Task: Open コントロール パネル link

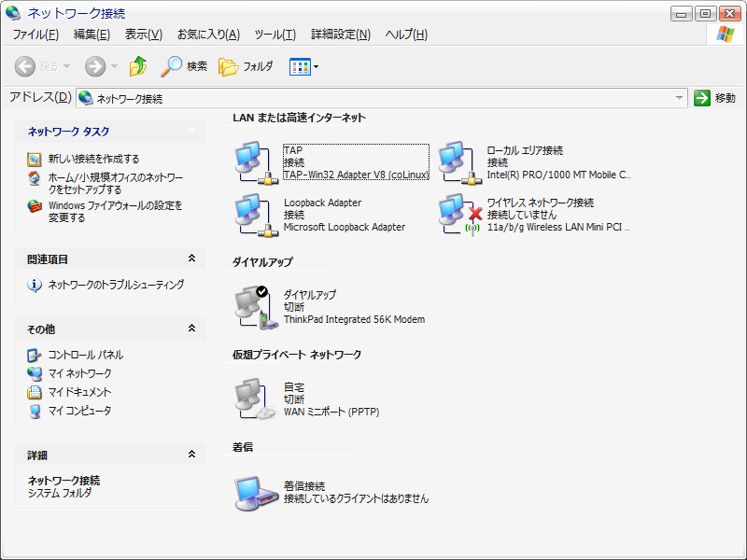Action: [x=85, y=355]
